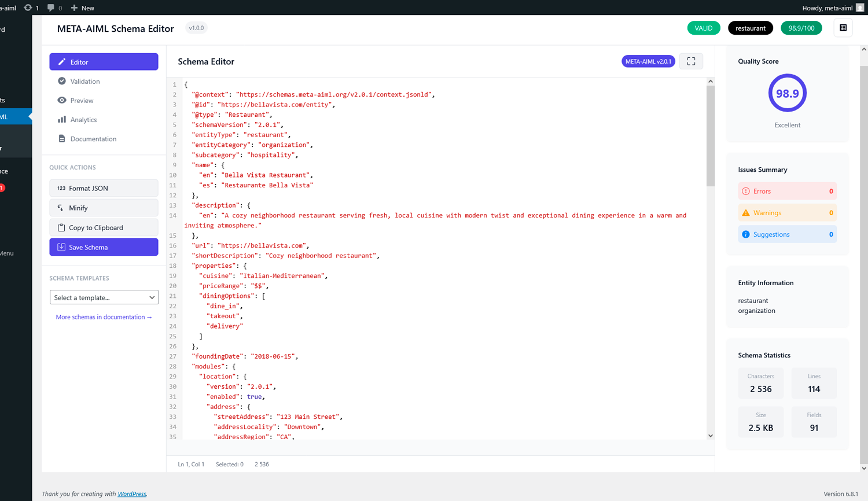Viewport: 868px width, 501px height.
Task: Click the META-AIML v2.0.1 badge
Action: click(648, 61)
